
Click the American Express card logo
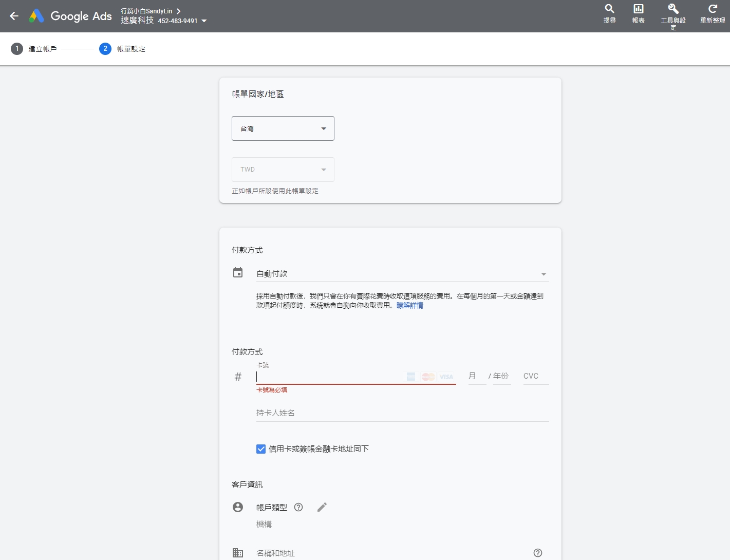pos(411,377)
